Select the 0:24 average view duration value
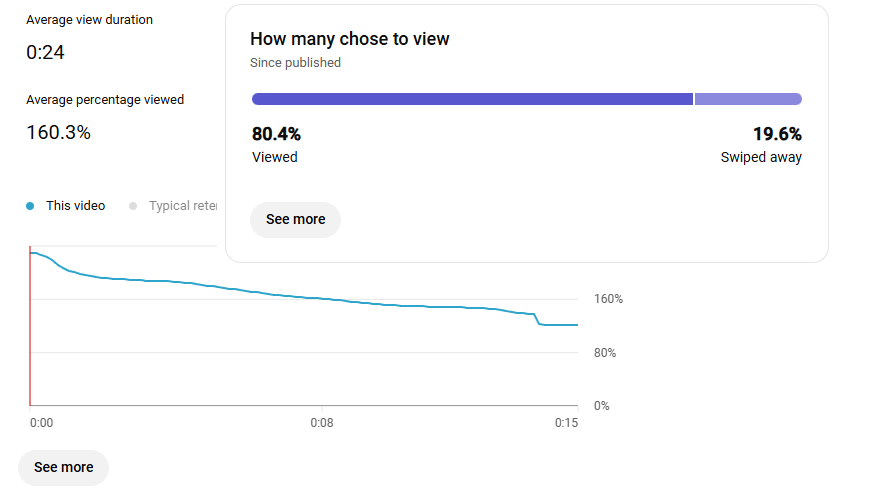 click(x=46, y=52)
